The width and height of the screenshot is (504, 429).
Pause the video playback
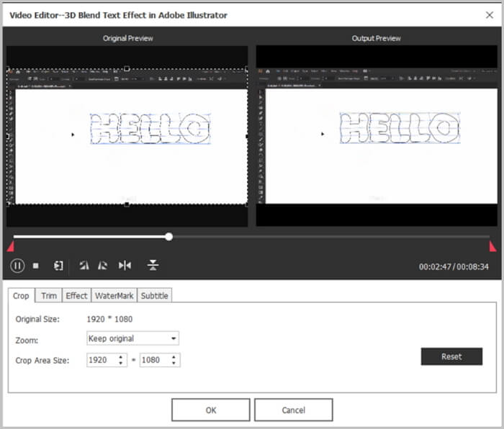(x=17, y=266)
